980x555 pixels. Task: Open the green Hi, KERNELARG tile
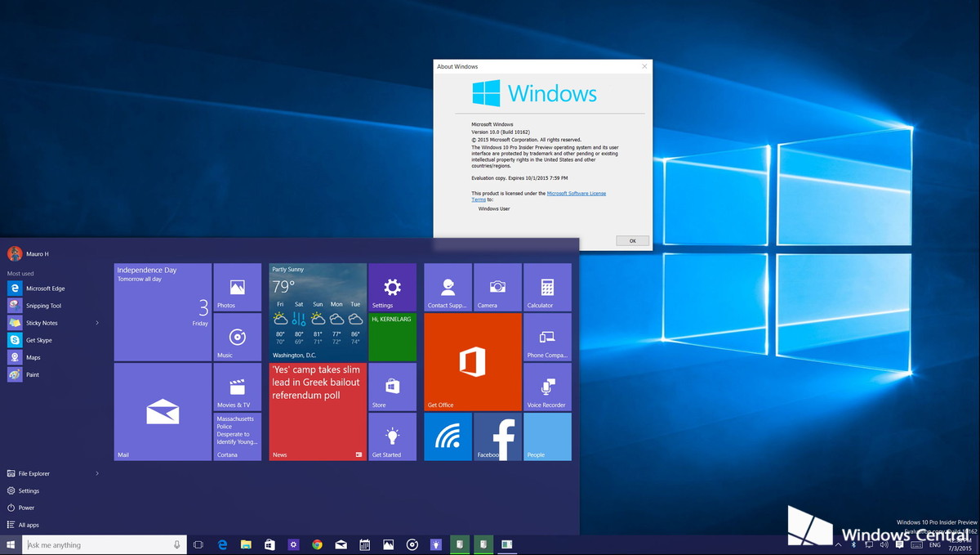(392, 337)
